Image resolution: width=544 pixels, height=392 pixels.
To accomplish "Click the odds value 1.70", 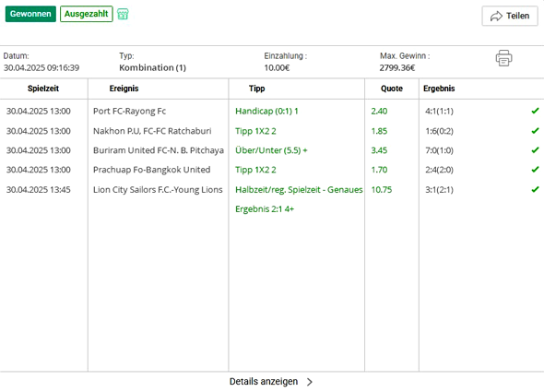I will point(379,170).
